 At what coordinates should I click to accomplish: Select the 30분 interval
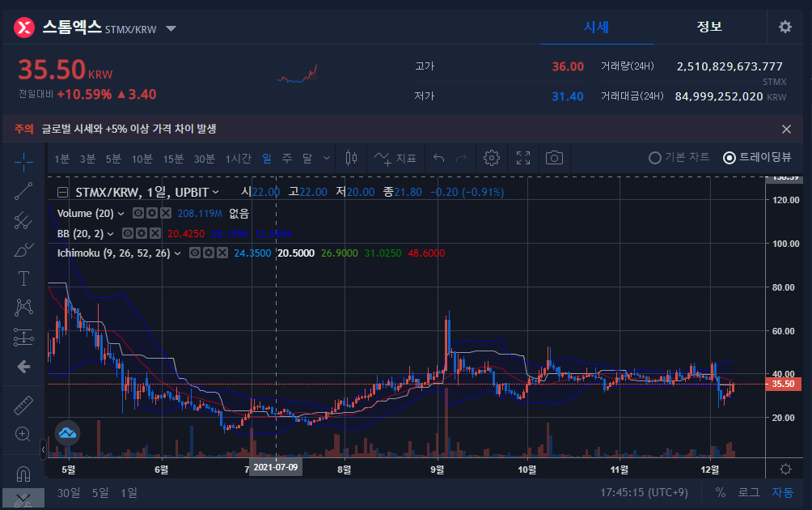tap(205, 159)
